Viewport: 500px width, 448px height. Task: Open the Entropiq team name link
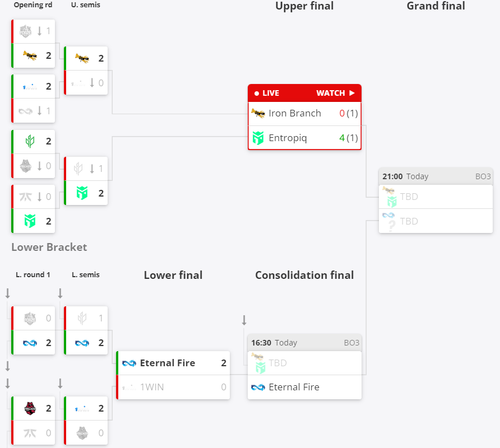tap(288, 138)
